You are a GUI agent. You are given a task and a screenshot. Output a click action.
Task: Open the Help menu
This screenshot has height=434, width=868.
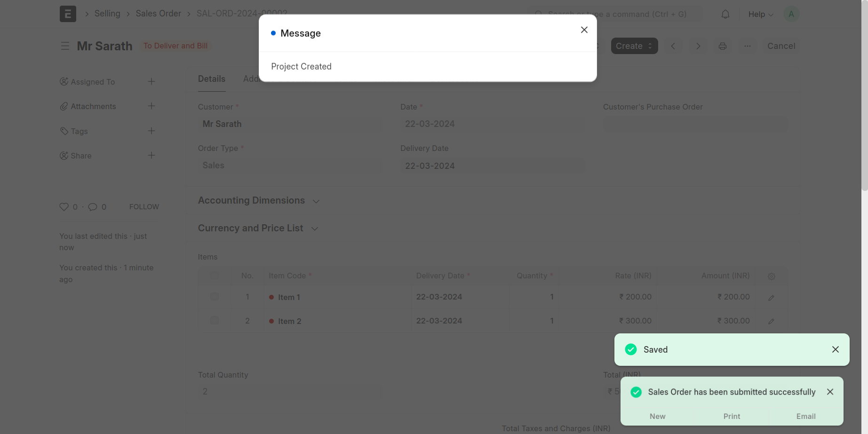coord(760,14)
